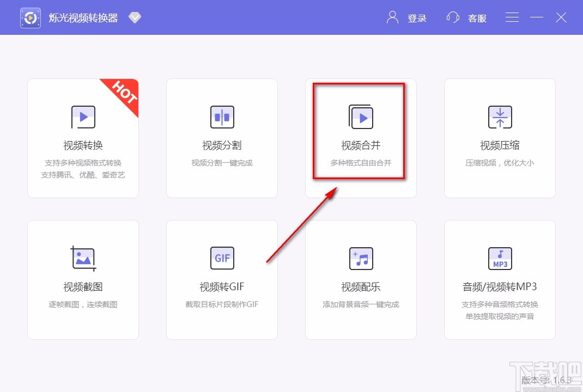This screenshot has width=583, height=392.
Task: Open the MP3 extraction tool icon
Action: 500,258
